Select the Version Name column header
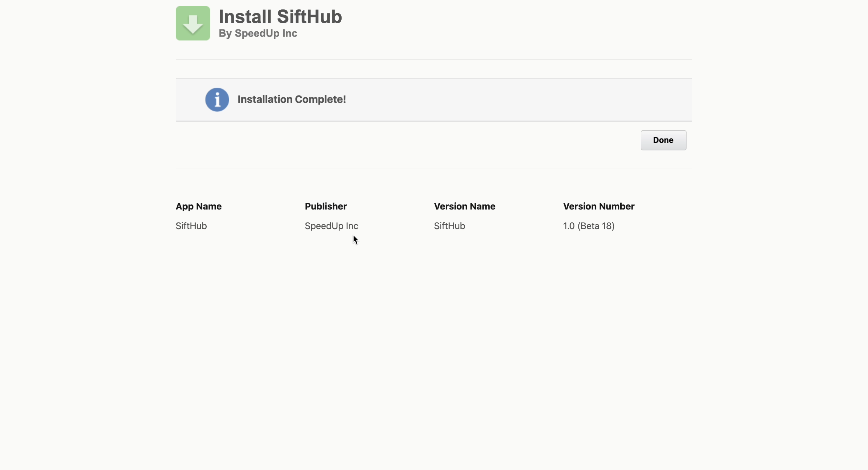 pos(464,207)
